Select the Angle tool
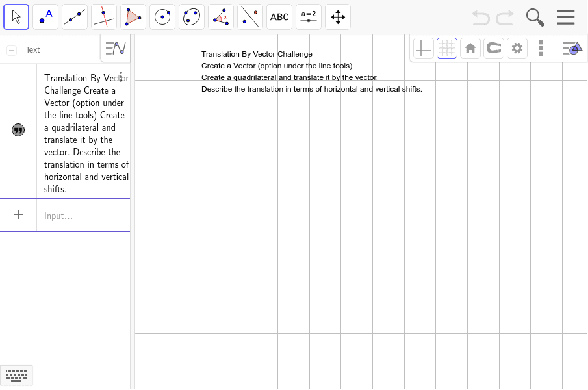The height and width of the screenshot is (390, 588). pyautogui.click(x=221, y=17)
